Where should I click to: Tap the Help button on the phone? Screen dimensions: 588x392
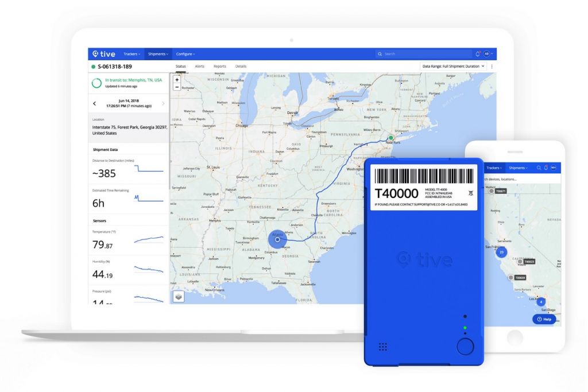pyautogui.click(x=544, y=319)
